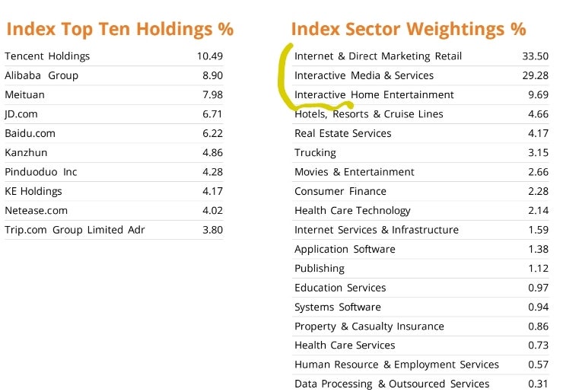563x392 pixels.
Task: Select the Pinduoduo Inc row
Action: (x=41, y=172)
